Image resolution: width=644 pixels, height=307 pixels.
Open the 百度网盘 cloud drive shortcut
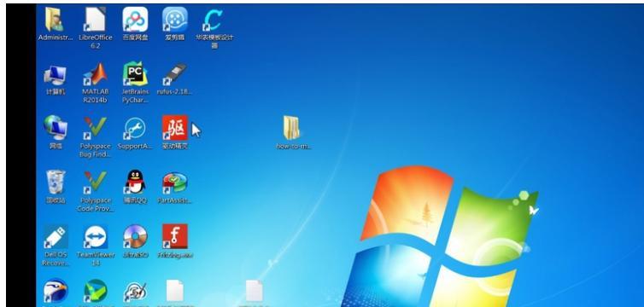click(135, 20)
